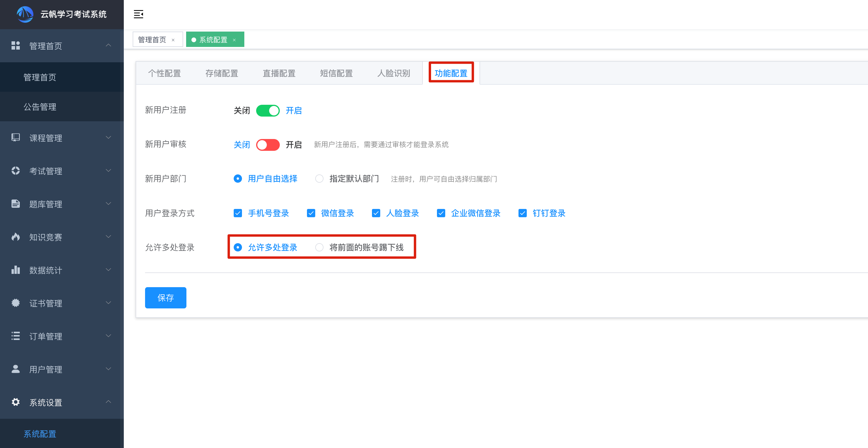Viewport: 868px width, 448px height.
Task: Expand the 知识竞赛 menu chevron
Action: (x=108, y=237)
